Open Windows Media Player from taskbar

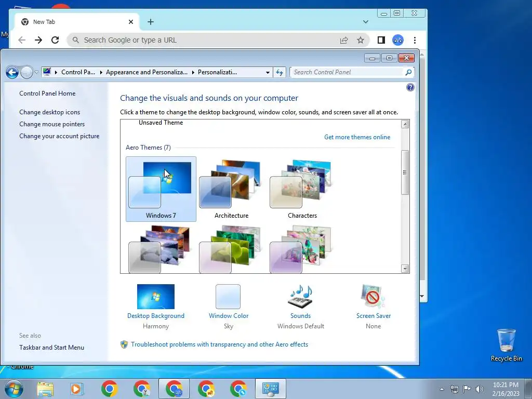coord(77,389)
